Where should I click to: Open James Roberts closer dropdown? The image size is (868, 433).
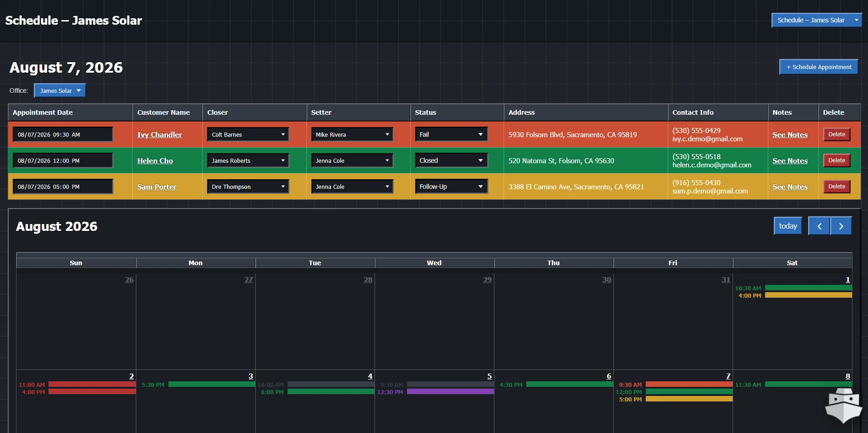(248, 160)
